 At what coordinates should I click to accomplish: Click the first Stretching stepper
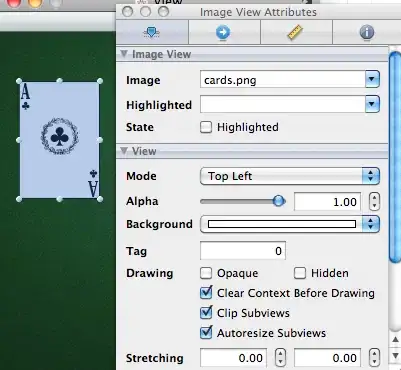[280, 358]
